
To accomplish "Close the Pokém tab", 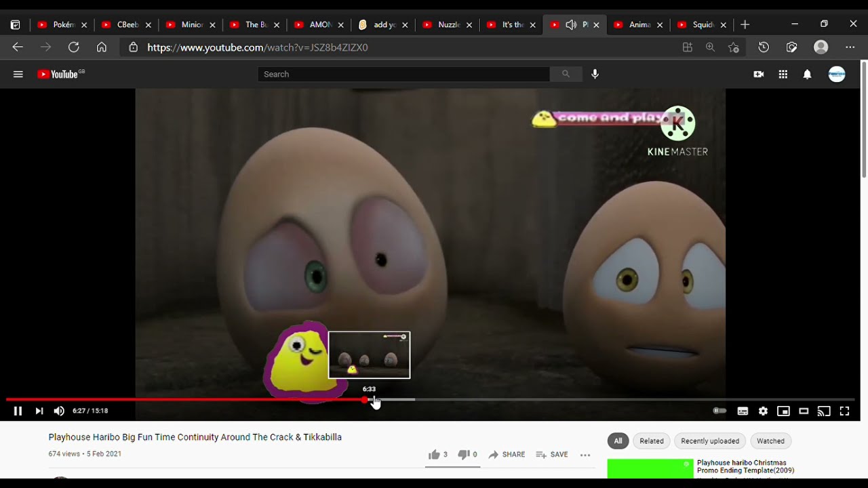I will tap(84, 25).
